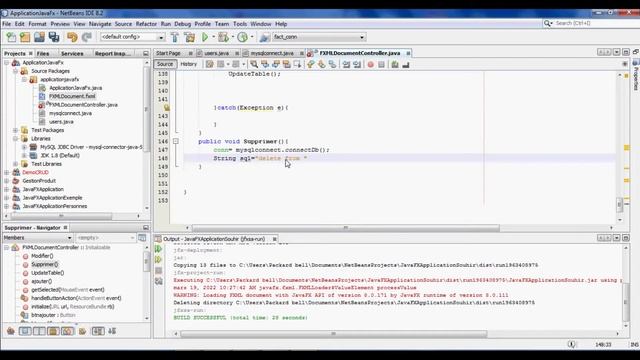Click the Next Bookmark editor icon
This screenshot has height=360, width=640.
click(322, 64)
